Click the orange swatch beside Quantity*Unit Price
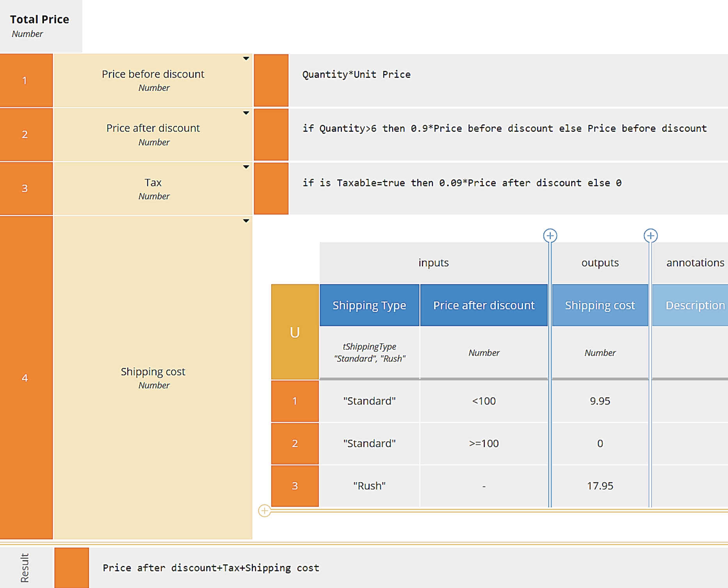Screen dimensions: 728x588 [271, 80]
